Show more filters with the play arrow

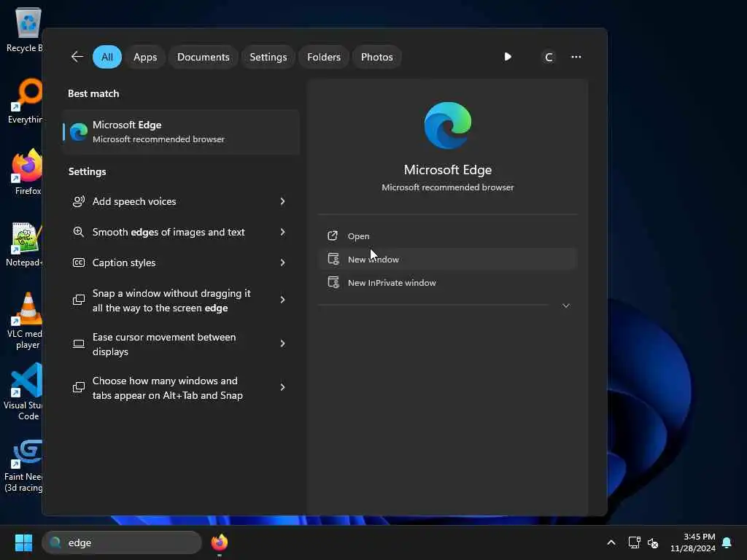tap(508, 57)
